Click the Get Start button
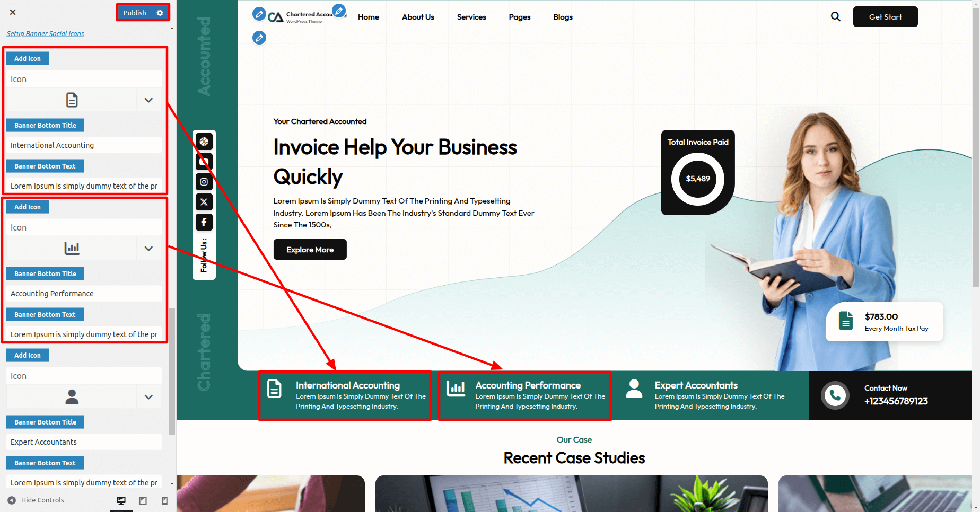 [885, 17]
